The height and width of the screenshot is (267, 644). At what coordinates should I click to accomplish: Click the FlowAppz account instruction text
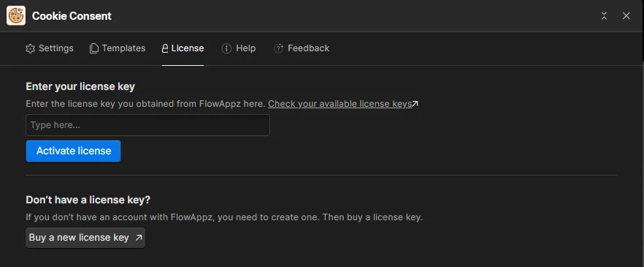[224, 217]
